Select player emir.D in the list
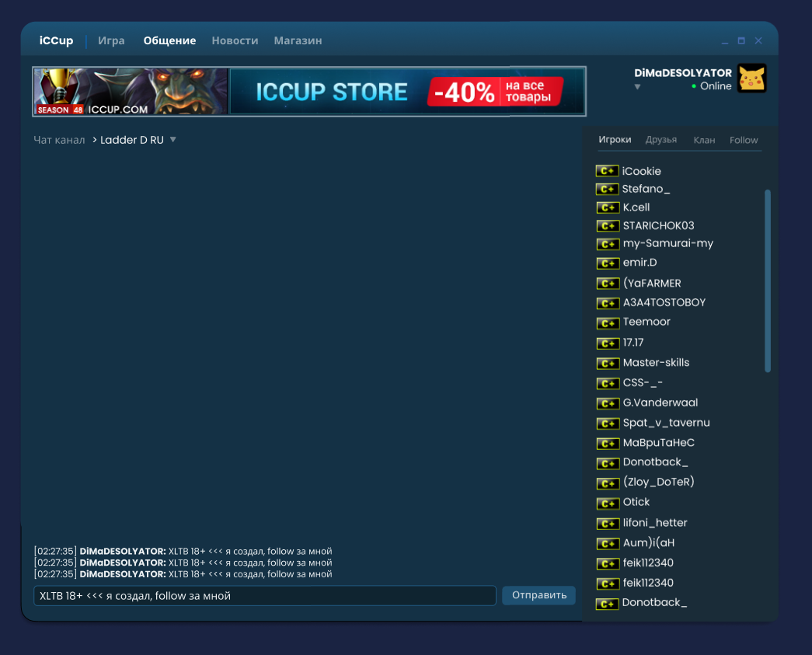The image size is (812, 655). (639, 263)
